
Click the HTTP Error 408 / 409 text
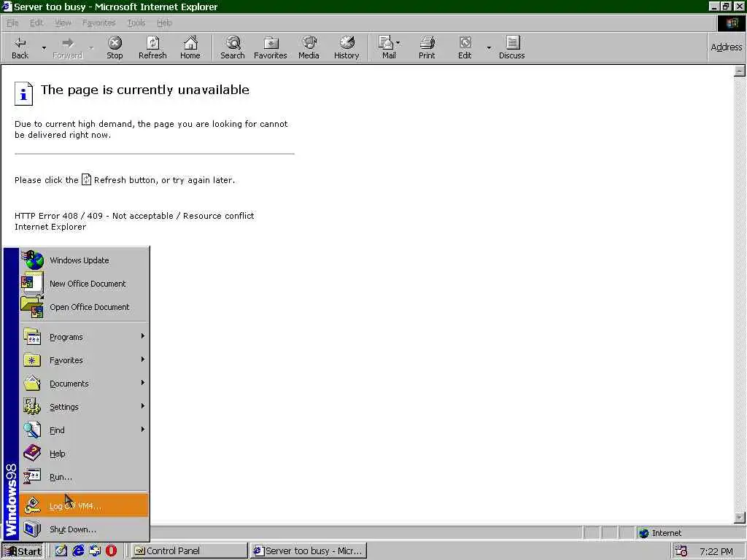point(134,216)
